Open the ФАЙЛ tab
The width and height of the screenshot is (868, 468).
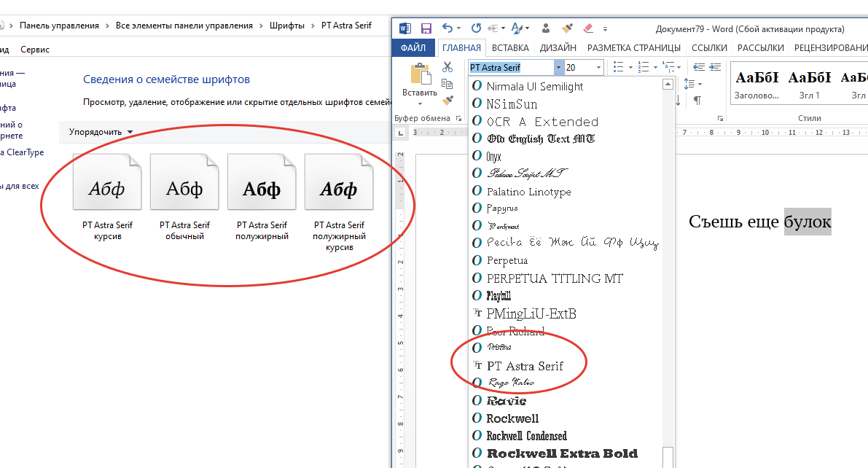coord(413,47)
